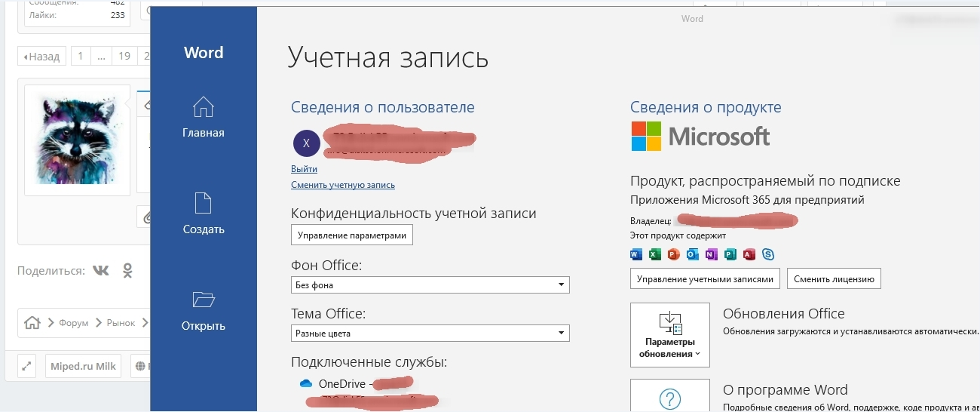Viewport: 980px width, 412px height.
Task: Expand the Параметры обновления menu button
Action: pyautogui.click(x=670, y=335)
